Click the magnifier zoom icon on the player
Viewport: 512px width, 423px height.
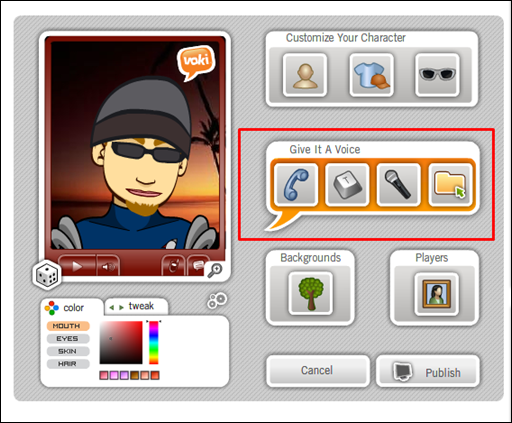(x=215, y=270)
